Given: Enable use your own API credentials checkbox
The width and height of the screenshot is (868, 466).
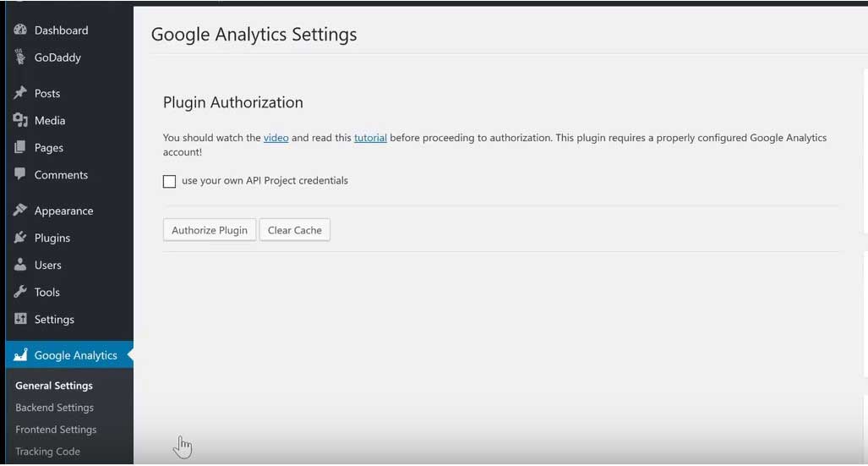Looking at the screenshot, I should [170, 181].
